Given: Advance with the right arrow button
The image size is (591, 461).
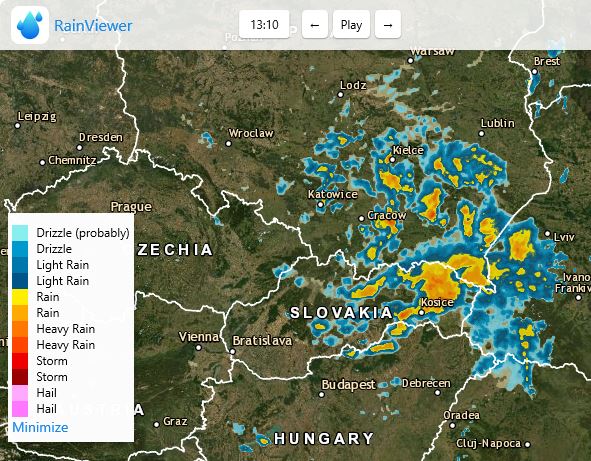Looking at the screenshot, I should [388, 25].
